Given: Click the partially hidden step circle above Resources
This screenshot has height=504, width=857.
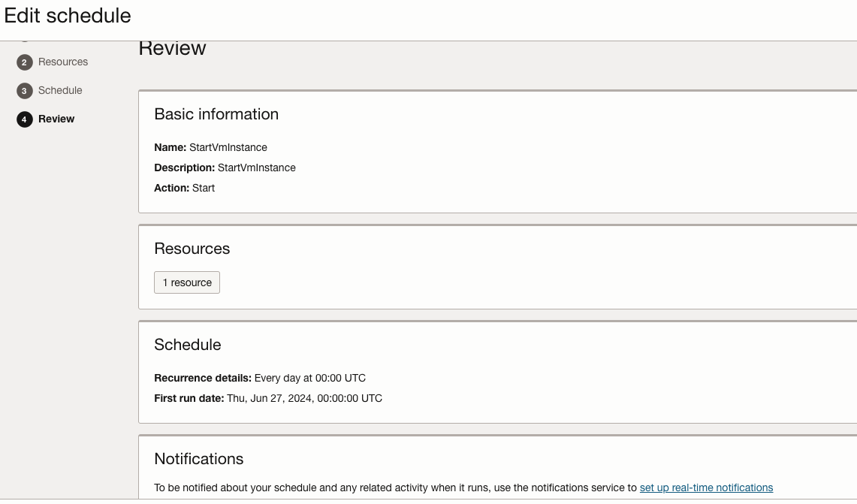Looking at the screenshot, I should [x=24, y=38].
